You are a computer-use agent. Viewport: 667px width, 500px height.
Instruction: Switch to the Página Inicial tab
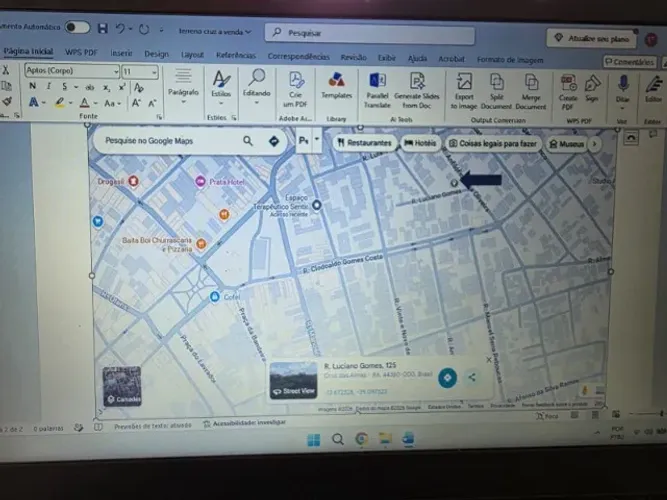[28, 51]
